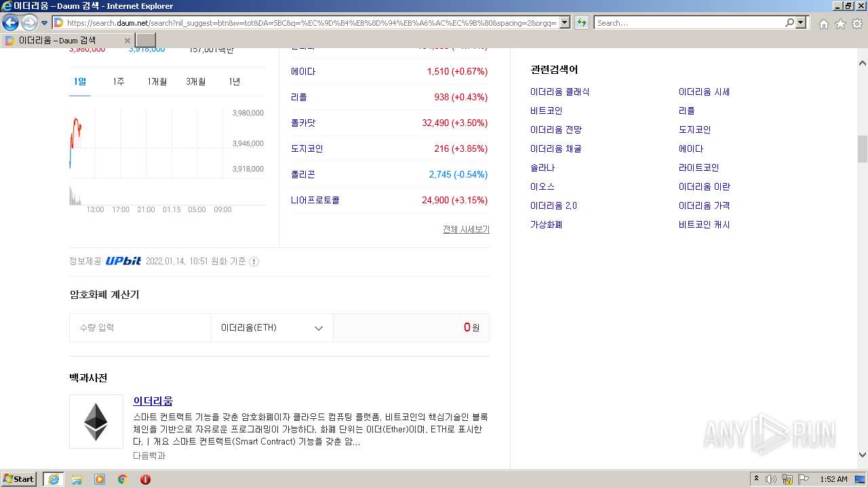Click the Internet Explorer taskbar icon
Image resolution: width=868 pixels, height=488 pixels.
click(x=54, y=479)
